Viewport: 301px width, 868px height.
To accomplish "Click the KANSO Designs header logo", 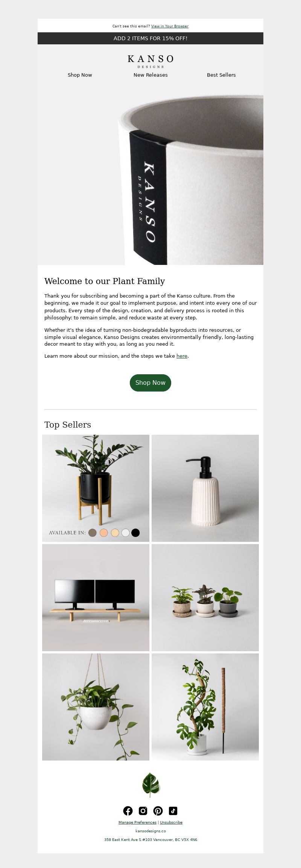I will click(x=150, y=61).
